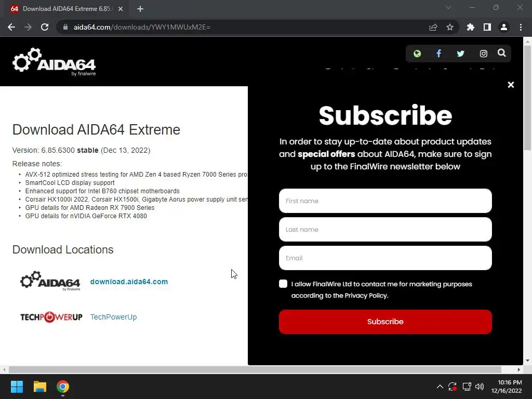
Task: Bookmark this tab with star icon
Action: click(x=450, y=27)
